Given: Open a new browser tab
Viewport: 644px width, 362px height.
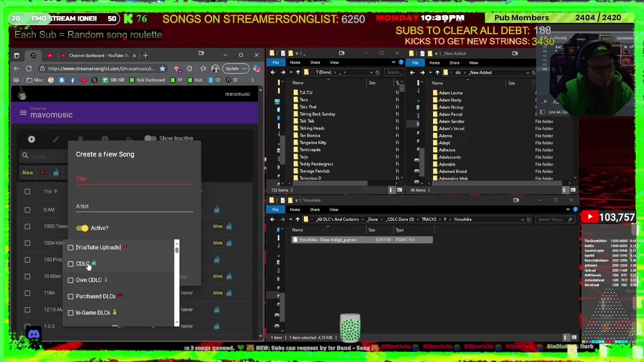Looking at the screenshot, I should pyautogui.click(x=145, y=55).
